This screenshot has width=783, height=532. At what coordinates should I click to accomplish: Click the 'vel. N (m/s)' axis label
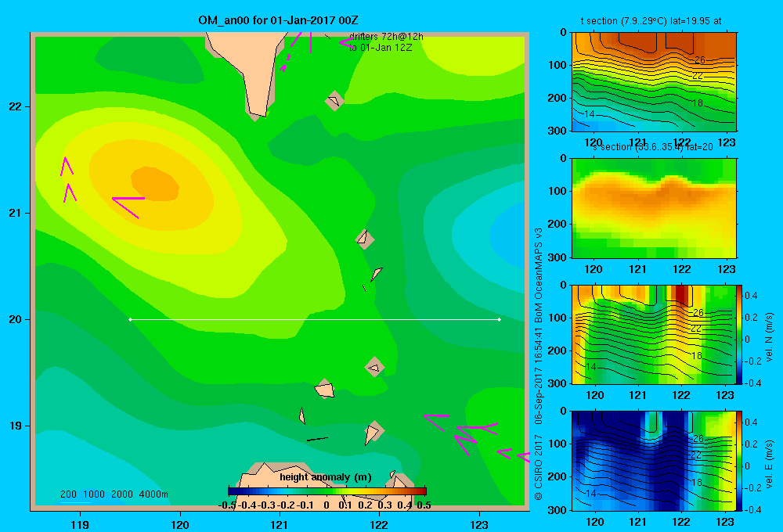click(769, 337)
